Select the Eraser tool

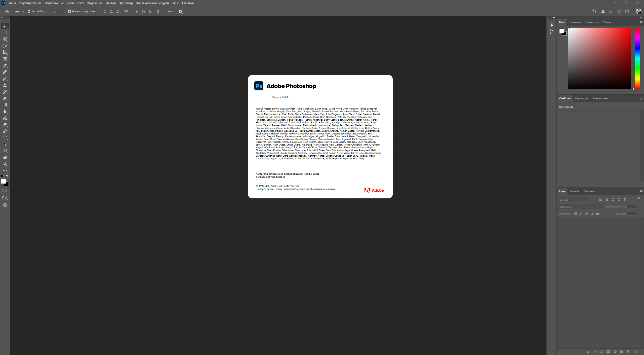pos(5,98)
